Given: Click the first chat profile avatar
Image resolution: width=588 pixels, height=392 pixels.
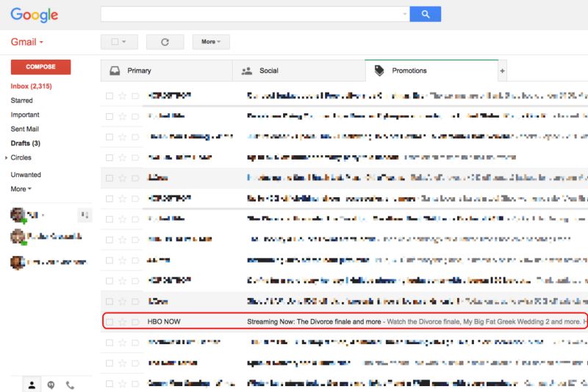Looking at the screenshot, I should coord(18,215).
